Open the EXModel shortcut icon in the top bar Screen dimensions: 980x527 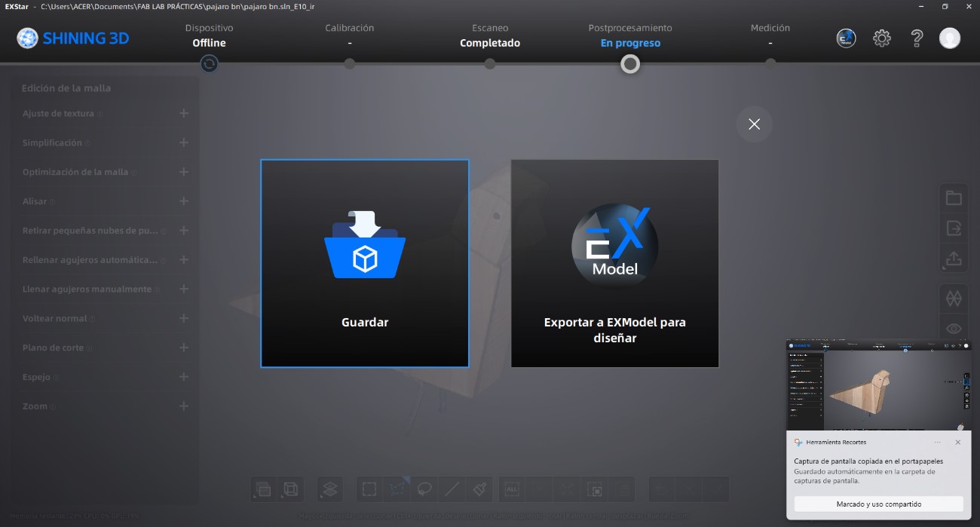[846, 38]
